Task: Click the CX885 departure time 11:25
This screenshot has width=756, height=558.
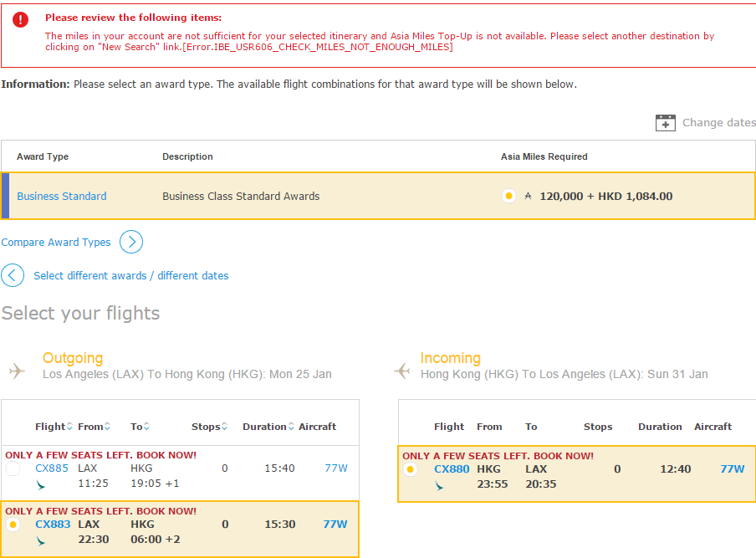Action: tap(93, 484)
